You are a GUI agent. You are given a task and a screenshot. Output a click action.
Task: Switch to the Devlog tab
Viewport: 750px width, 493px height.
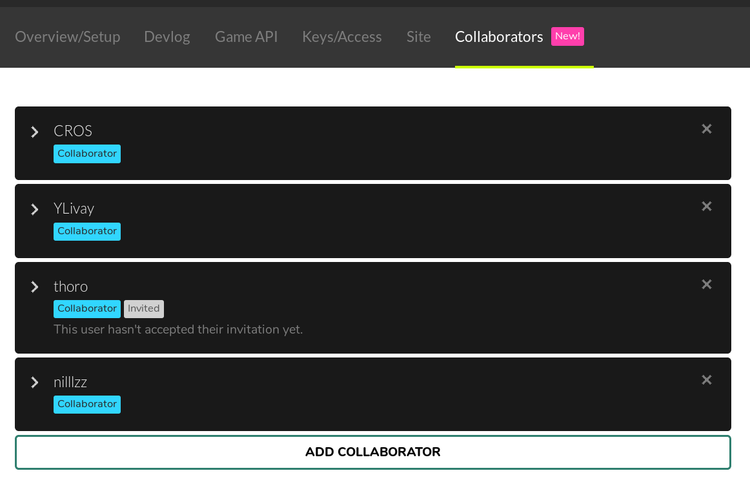(167, 37)
